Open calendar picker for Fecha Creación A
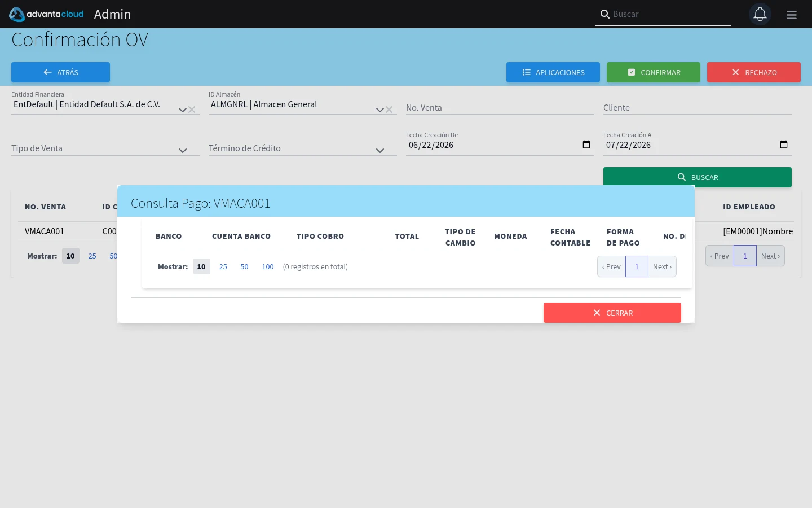The image size is (812, 508). point(784,144)
